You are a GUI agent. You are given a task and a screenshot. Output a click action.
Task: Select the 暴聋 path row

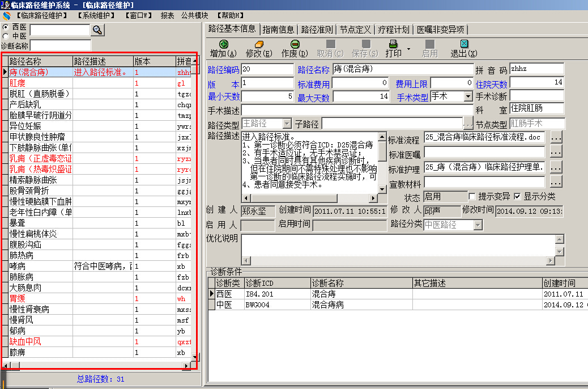tap(100, 223)
